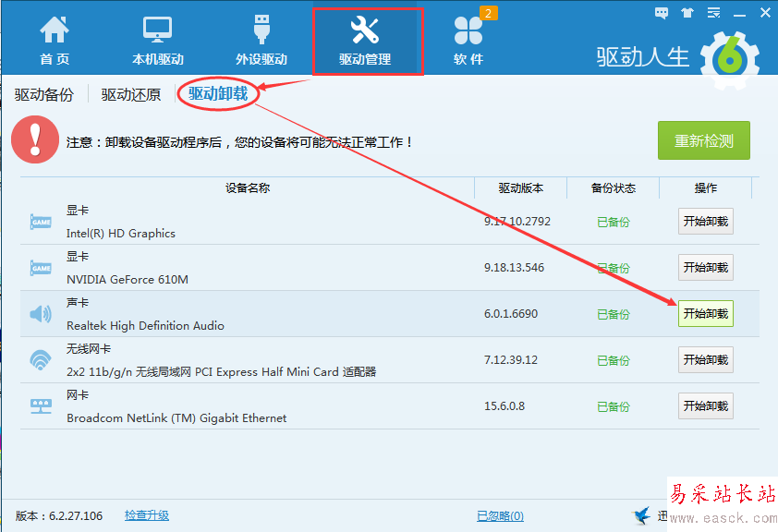
Task: Click the 驱动人生 6 gear logo
Action: pos(730,60)
